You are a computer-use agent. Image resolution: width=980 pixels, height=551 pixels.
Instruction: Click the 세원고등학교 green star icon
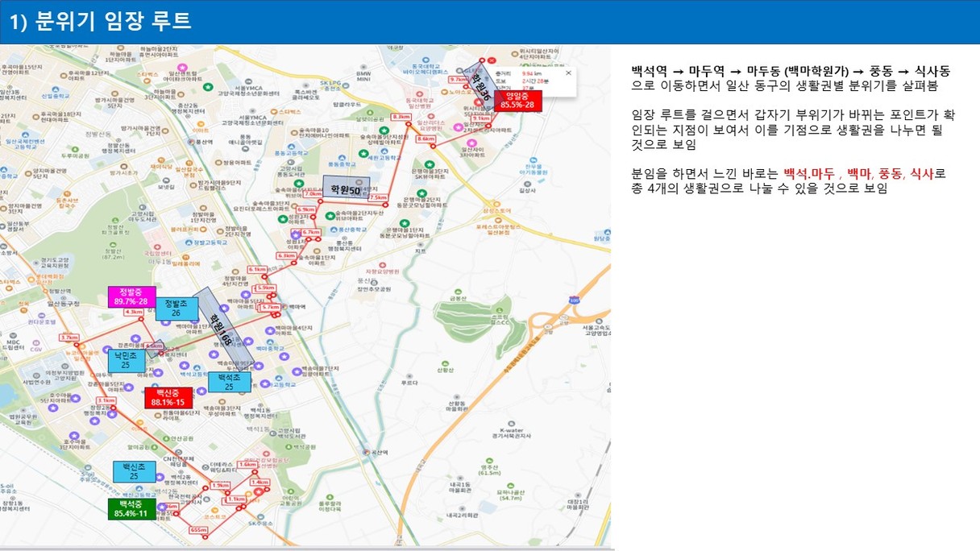click(363, 153)
